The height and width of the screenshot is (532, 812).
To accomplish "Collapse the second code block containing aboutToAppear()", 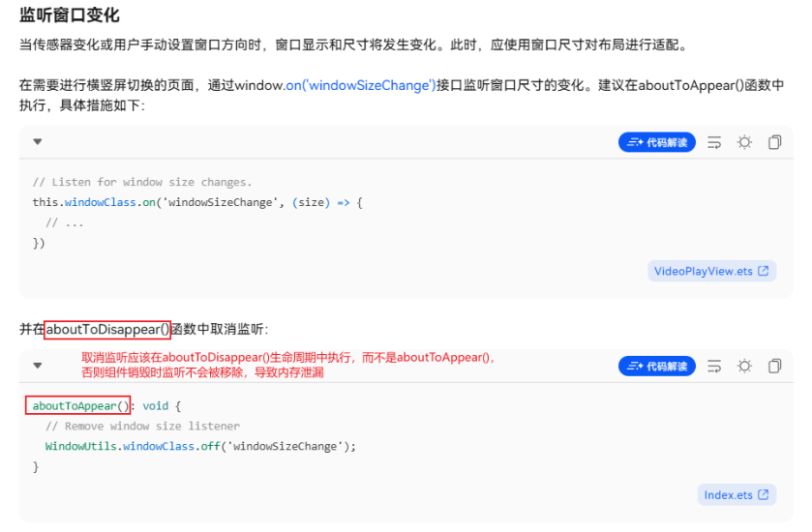I will click(x=38, y=366).
